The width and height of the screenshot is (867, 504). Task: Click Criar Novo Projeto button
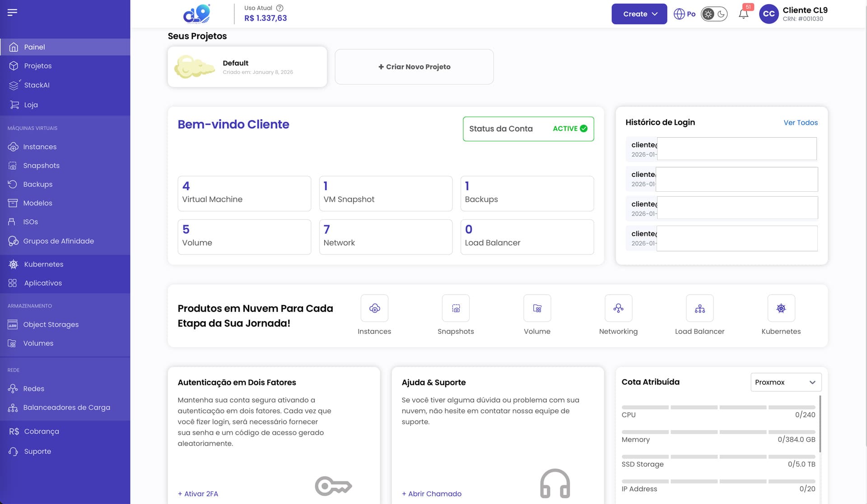coord(414,67)
